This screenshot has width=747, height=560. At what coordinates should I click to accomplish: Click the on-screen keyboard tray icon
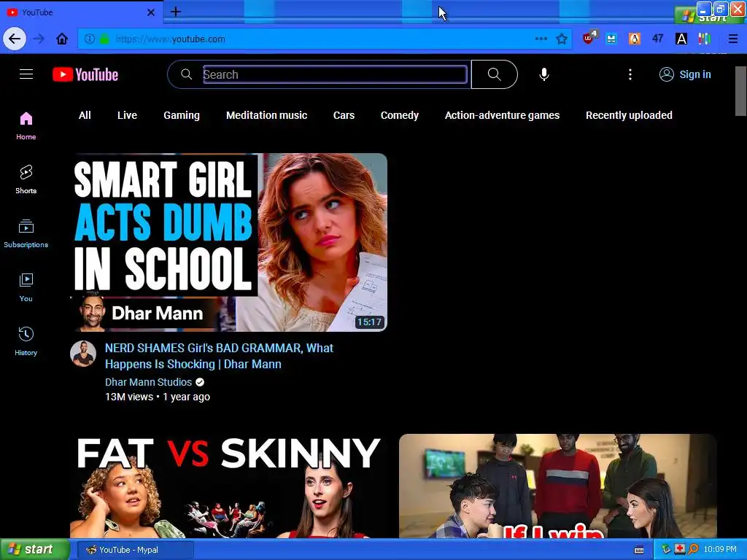pyautogui.click(x=639, y=550)
